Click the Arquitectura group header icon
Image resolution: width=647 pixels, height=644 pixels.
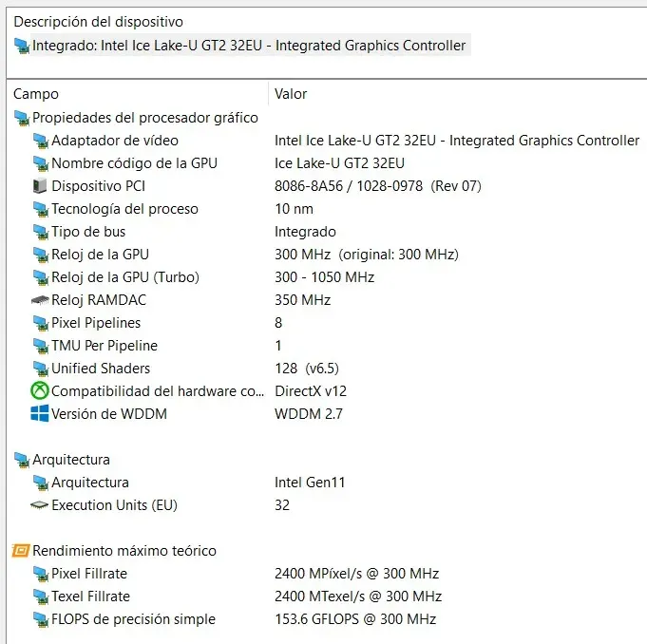pos(22,460)
